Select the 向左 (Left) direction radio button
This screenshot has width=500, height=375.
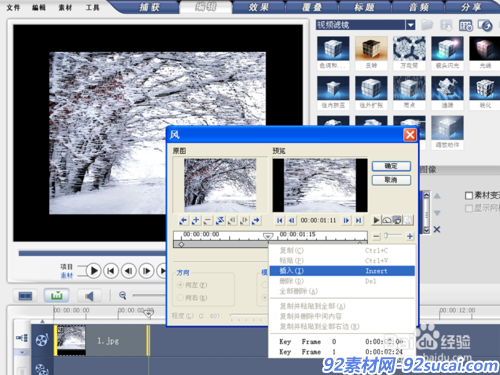(180, 285)
